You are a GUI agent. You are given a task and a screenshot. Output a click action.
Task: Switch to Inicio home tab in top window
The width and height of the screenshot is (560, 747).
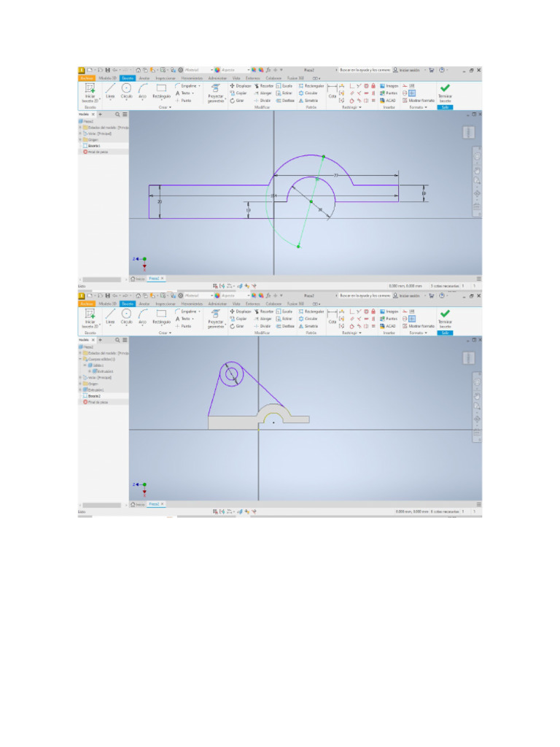click(x=138, y=279)
